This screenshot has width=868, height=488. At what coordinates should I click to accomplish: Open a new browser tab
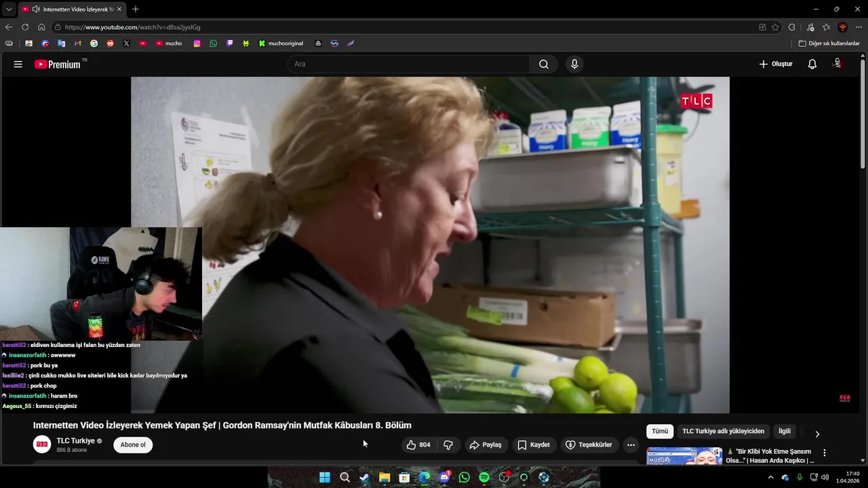pos(136,9)
